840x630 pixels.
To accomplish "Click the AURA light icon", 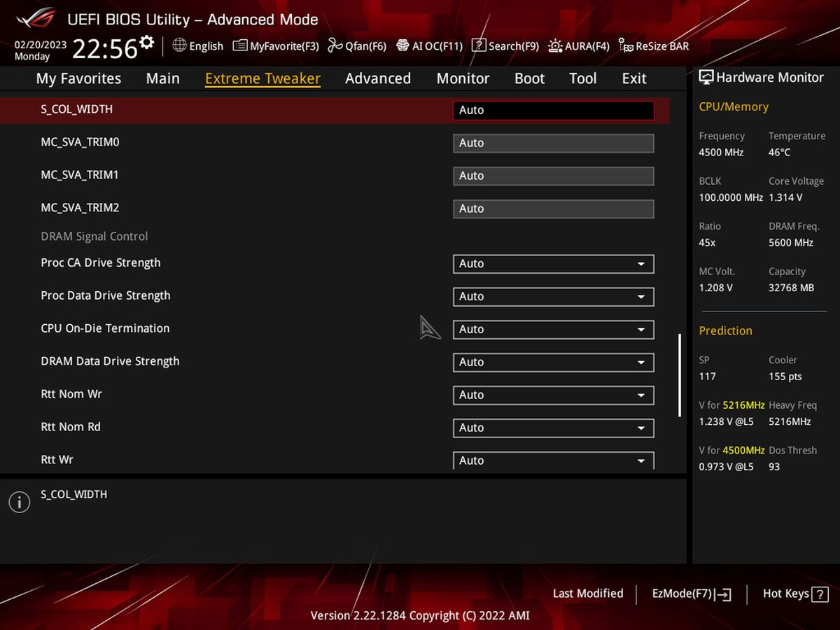I will coord(555,45).
